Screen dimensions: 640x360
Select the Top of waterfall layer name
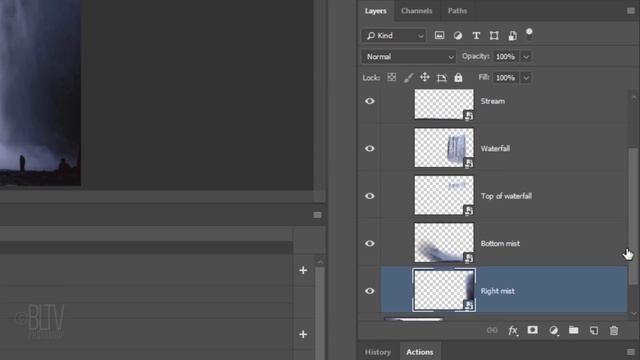click(506, 196)
